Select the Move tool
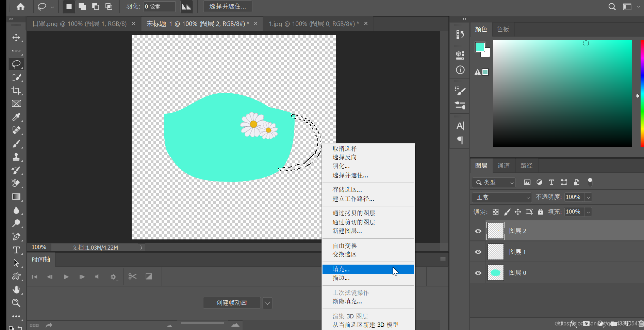 click(16, 37)
